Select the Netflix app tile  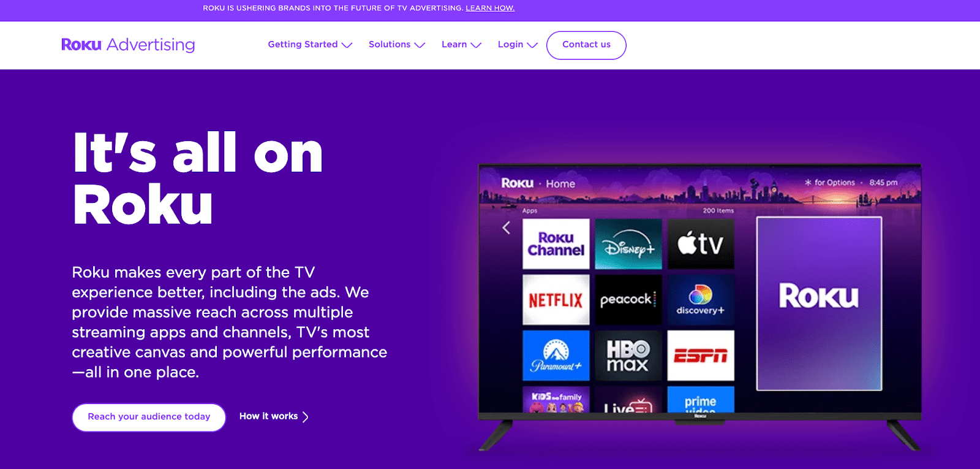[x=556, y=300]
